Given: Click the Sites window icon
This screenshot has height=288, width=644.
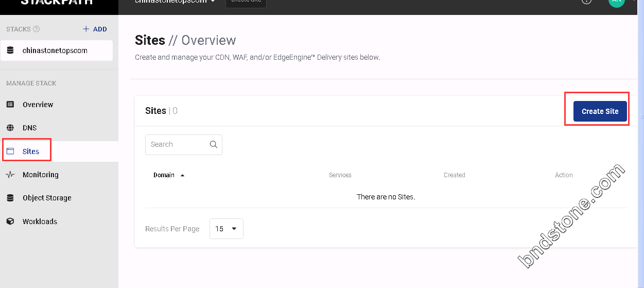Looking at the screenshot, I should (10, 151).
